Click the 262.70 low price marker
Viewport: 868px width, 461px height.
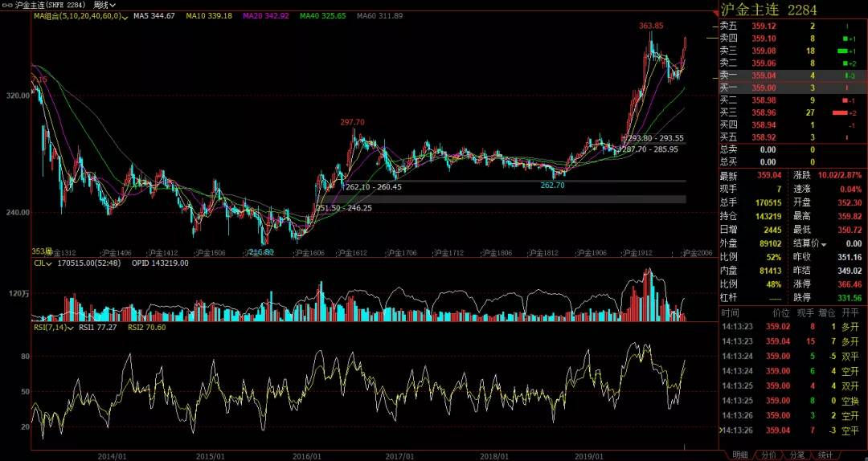pos(552,186)
